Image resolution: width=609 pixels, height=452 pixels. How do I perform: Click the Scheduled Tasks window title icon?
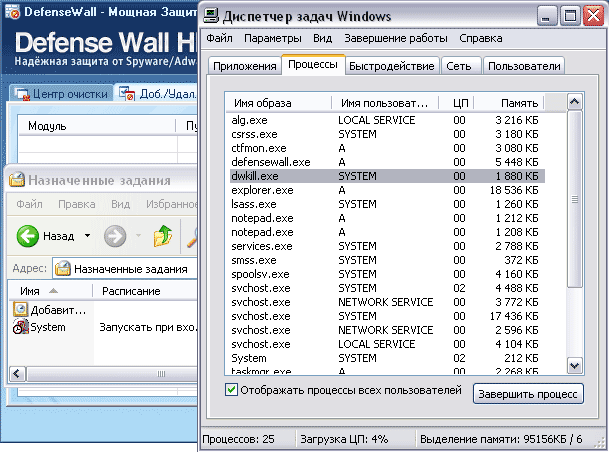coord(17,180)
